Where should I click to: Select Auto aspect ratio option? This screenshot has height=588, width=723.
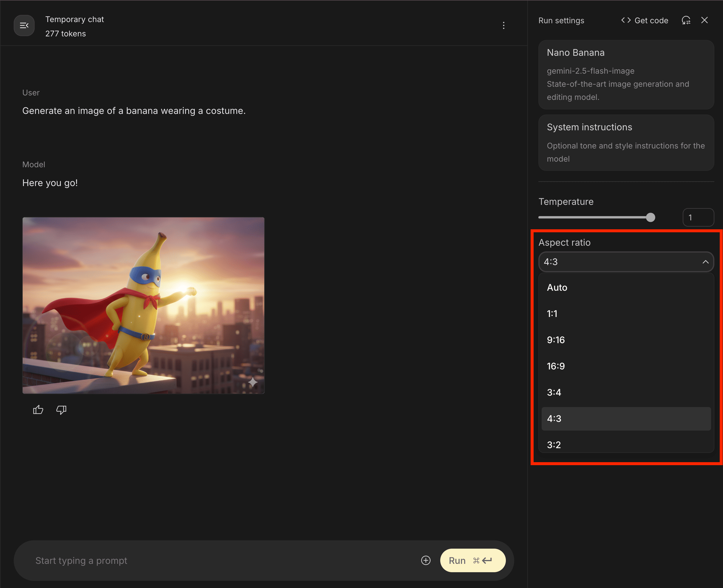pyautogui.click(x=557, y=287)
